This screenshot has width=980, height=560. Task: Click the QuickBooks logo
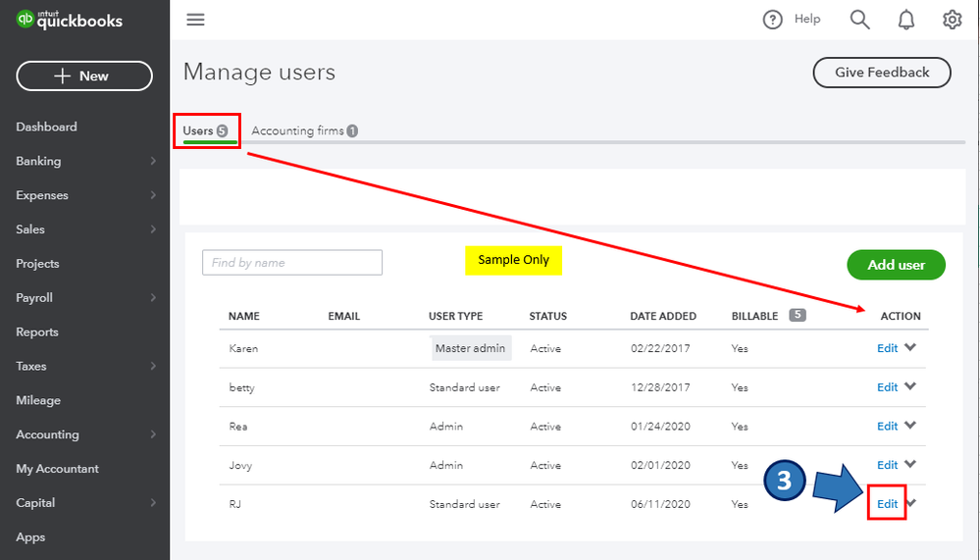coord(69,20)
